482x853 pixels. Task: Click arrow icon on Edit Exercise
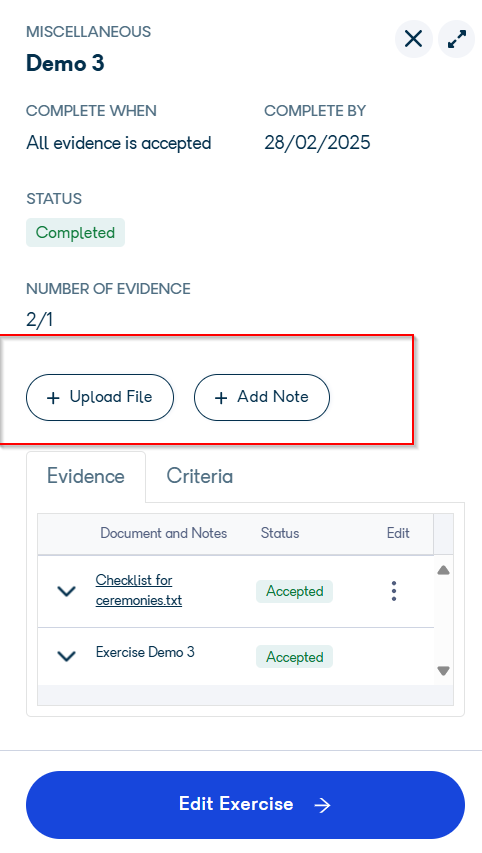(x=323, y=805)
